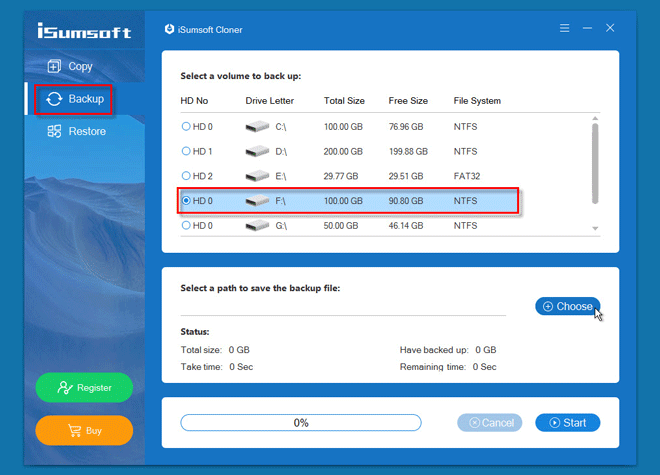Click the scroll up arrow of volume list
The width and height of the screenshot is (660, 475).
pyautogui.click(x=595, y=118)
